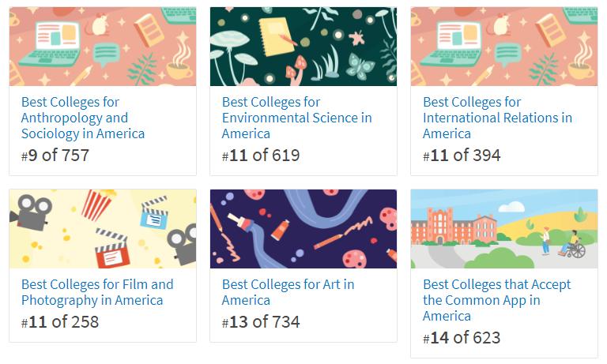607x364 pixels.
Task: Click the #11 of 619 ranking text
Action: [261, 156]
